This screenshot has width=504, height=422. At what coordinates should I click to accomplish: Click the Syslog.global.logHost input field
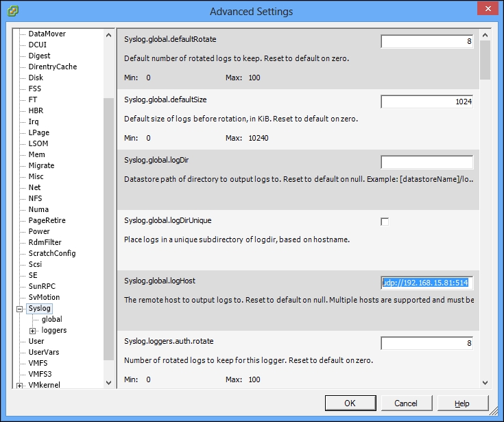point(427,283)
